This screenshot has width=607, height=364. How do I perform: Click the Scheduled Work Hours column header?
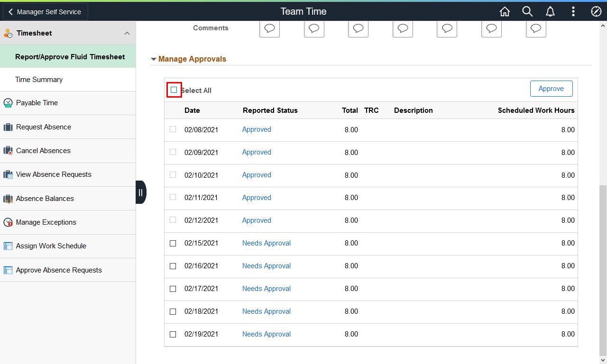[536, 110]
